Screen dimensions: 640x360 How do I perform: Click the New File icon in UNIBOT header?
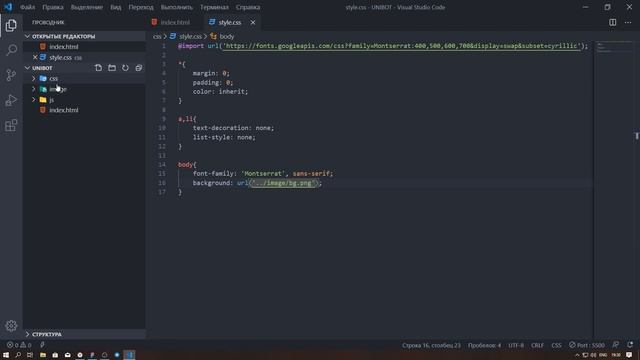click(98, 68)
